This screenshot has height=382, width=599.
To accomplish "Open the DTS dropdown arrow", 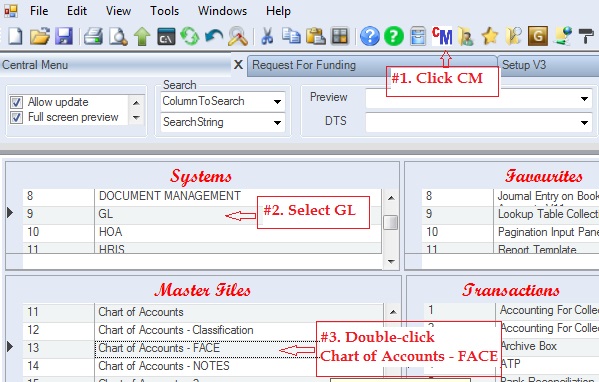I will pos(584,123).
